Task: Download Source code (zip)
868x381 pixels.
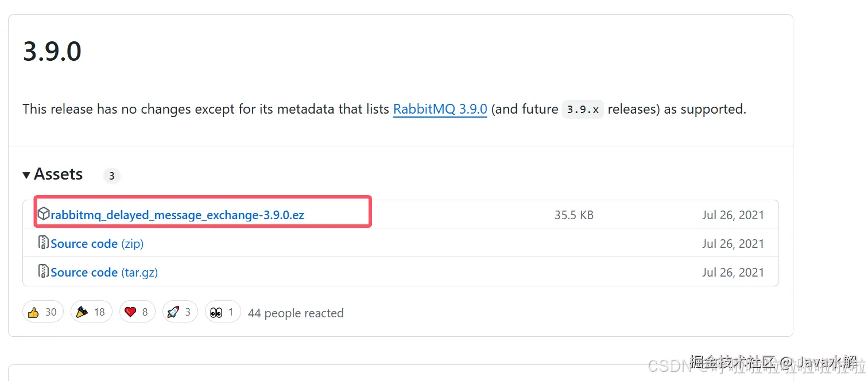Action: click(97, 244)
